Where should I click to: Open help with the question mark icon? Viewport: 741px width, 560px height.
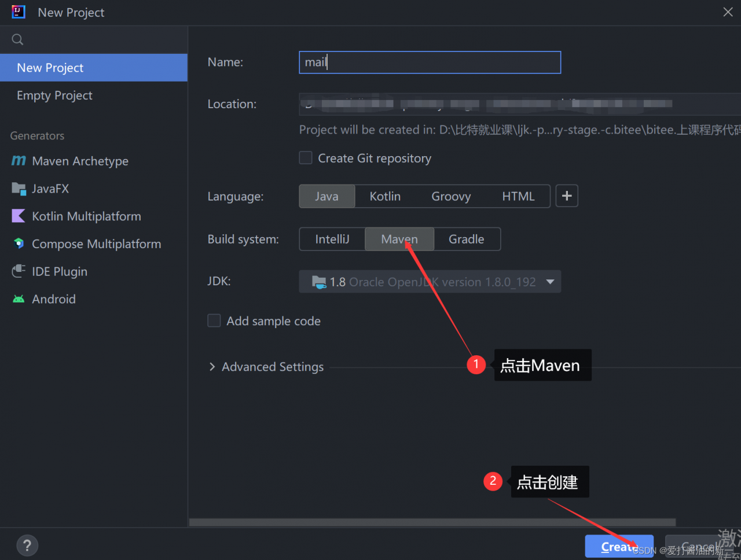tap(27, 545)
